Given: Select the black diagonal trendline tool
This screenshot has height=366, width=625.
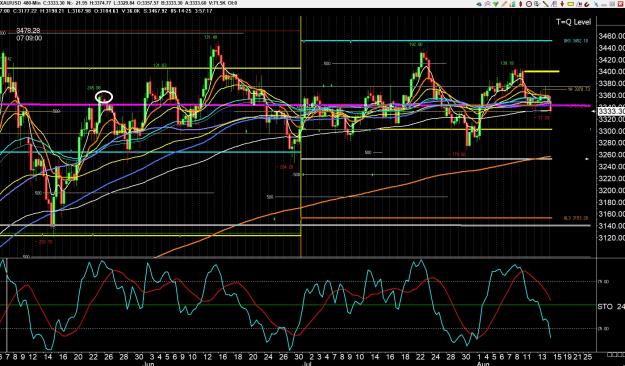Looking at the screenshot, I should pyautogui.click(x=545, y=4).
